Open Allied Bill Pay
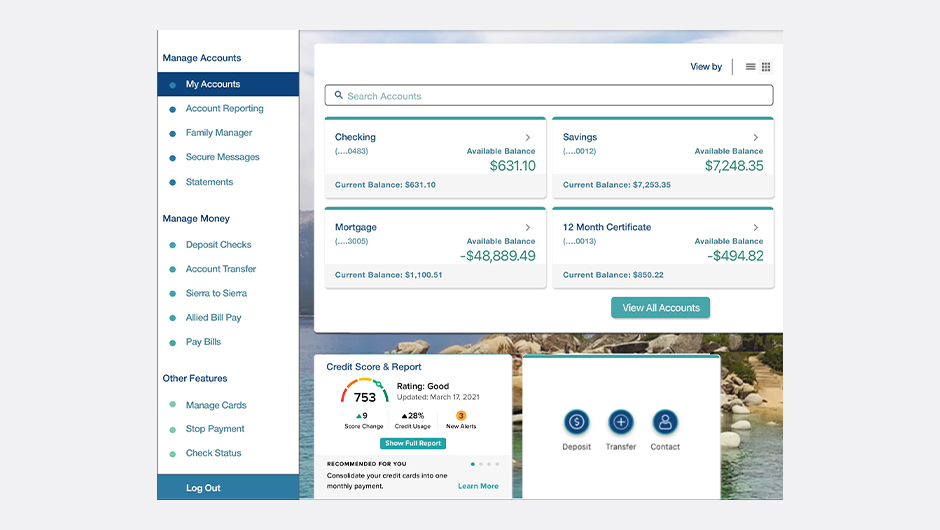The height and width of the screenshot is (530, 940). click(213, 317)
